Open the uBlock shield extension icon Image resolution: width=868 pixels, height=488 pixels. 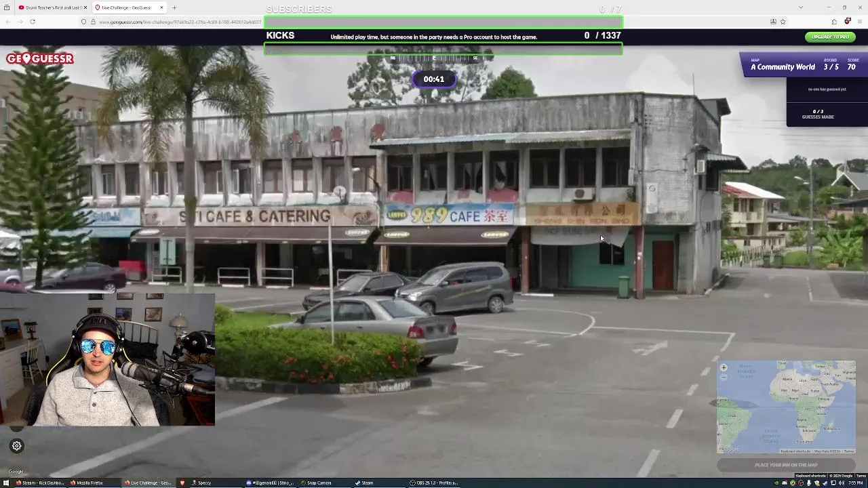pyautogui.click(x=848, y=22)
